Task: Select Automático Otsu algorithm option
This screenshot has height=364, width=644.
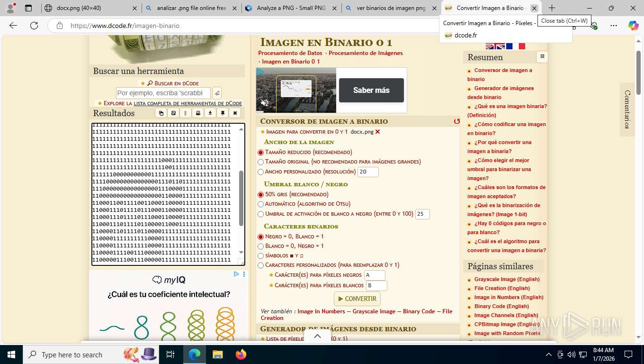Action: (260, 204)
